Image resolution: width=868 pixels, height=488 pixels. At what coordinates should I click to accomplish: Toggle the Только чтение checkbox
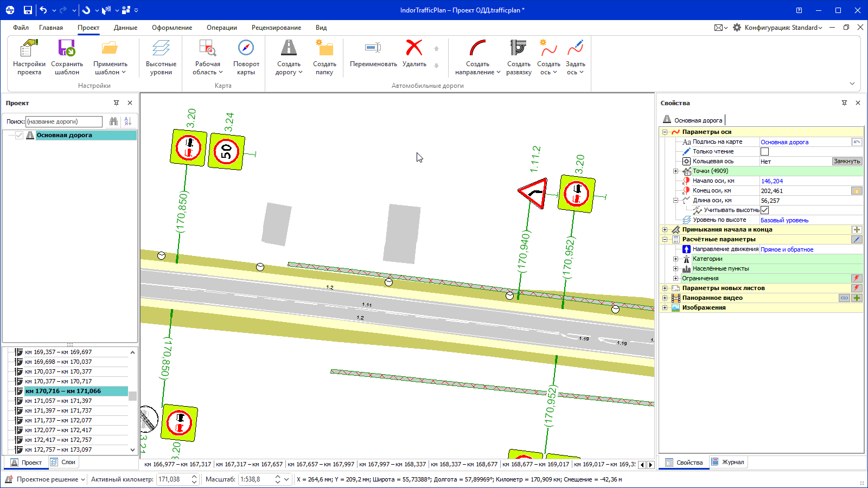(x=764, y=152)
